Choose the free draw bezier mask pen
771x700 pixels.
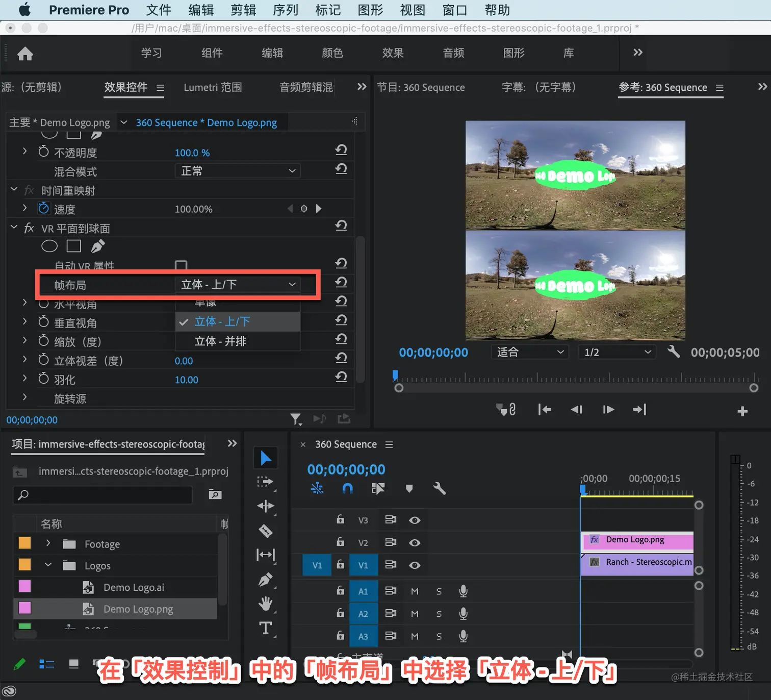(97, 246)
